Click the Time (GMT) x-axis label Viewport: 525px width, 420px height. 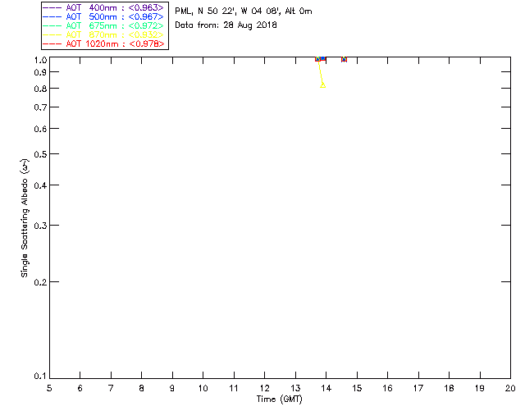click(x=280, y=399)
